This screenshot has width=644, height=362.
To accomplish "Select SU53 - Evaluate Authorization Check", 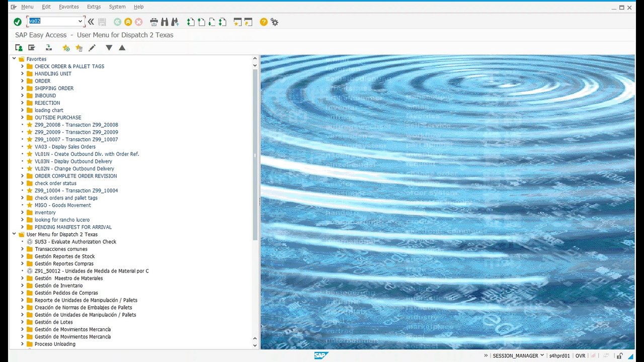I will coord(75,242).
